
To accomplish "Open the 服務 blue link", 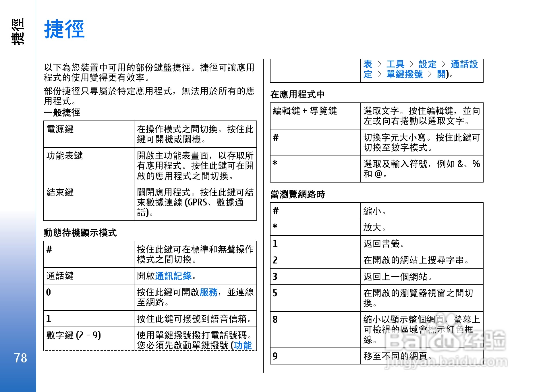I will (209, 292).
